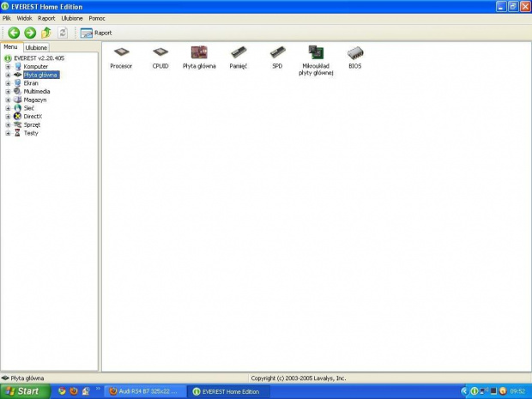This screenshot has width=532, height=399.
Task: Select Multimedia in the tree
Action: (37, 92)
